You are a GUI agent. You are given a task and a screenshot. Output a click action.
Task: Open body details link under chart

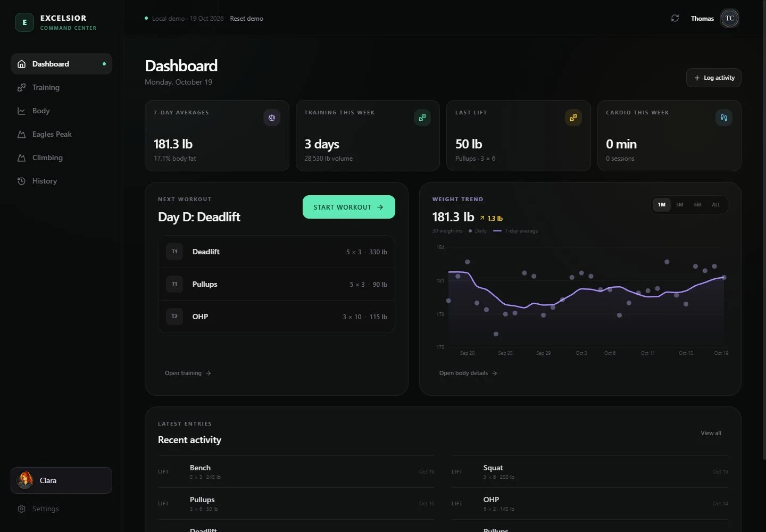468,373
